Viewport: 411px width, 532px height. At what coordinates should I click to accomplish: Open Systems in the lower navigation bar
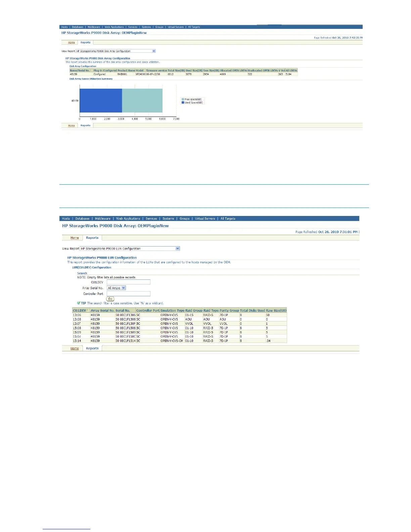pos(168,219)
